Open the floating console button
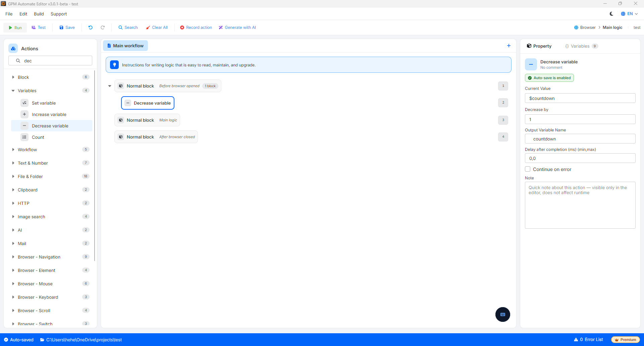The height and width of the screenshot is (346, 644). click(503, 314)
